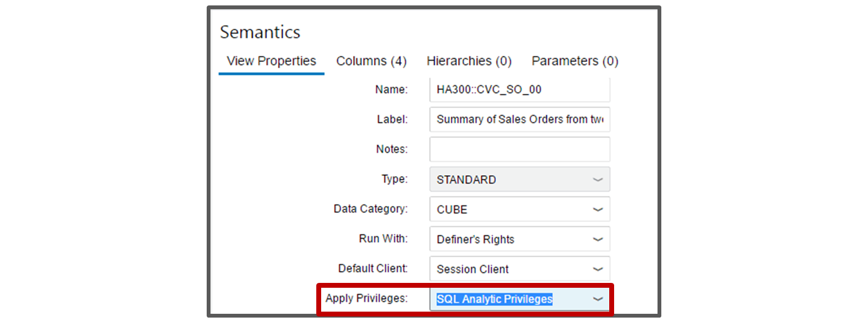Open the Parameters (0) tab
Viewport: 868px width, 323px height.
pos(575,61)
